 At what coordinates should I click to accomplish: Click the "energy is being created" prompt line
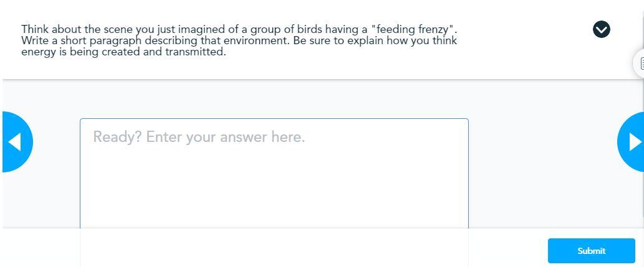[123, 52]
